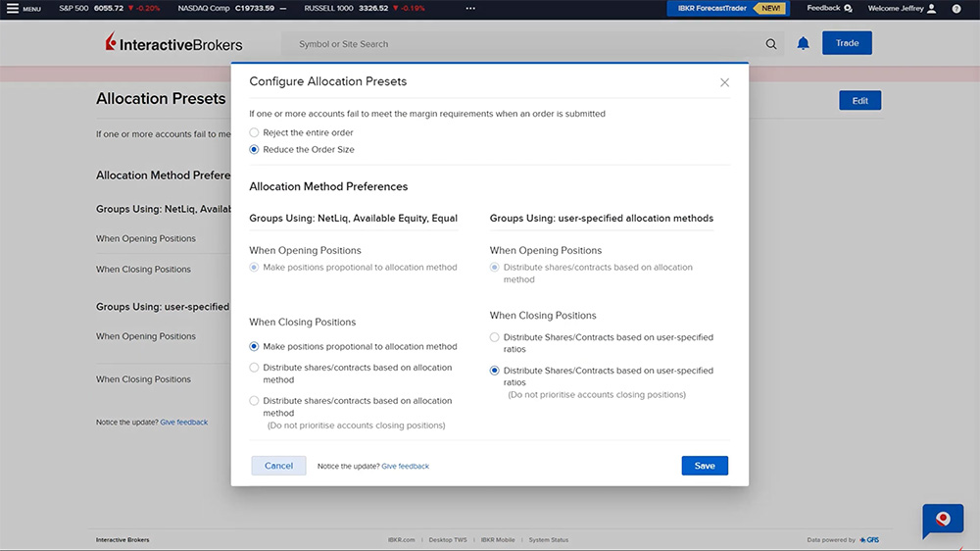980x551 pixels.
Task: Click the Feedback text in top bar
Action: (x=823, y=8)
